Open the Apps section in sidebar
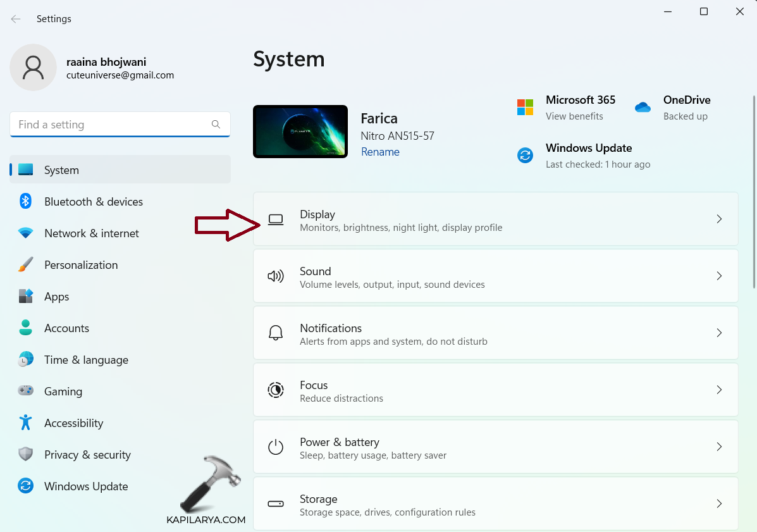Image resolution: width=757 pixels, height=532 pixels. click(56, 296)
